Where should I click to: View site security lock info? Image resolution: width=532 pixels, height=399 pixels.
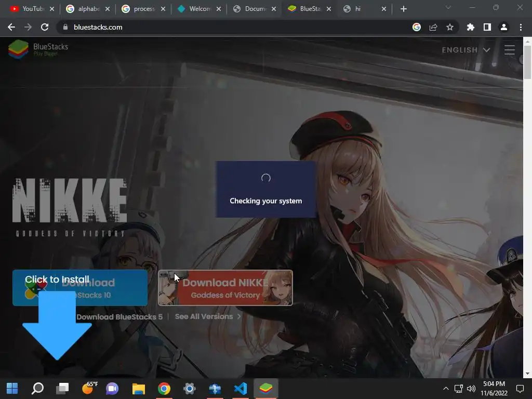coord(65,27)
